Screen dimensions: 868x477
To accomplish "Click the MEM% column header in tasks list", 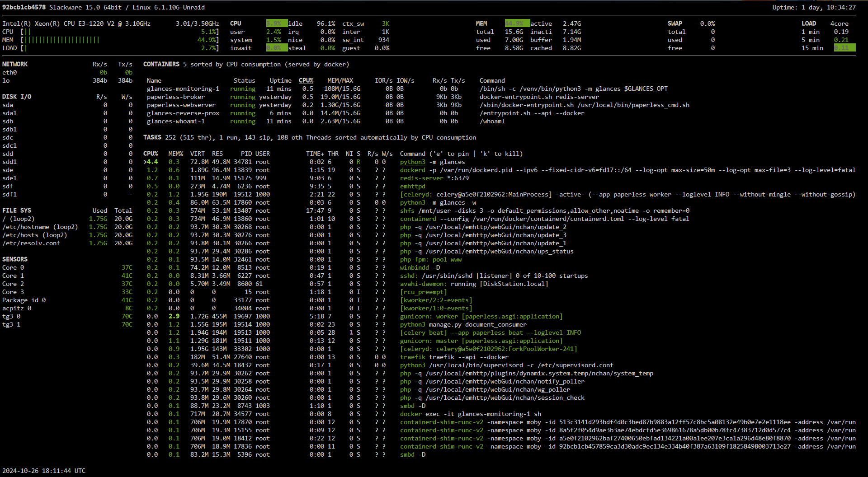I will (176, 154).
